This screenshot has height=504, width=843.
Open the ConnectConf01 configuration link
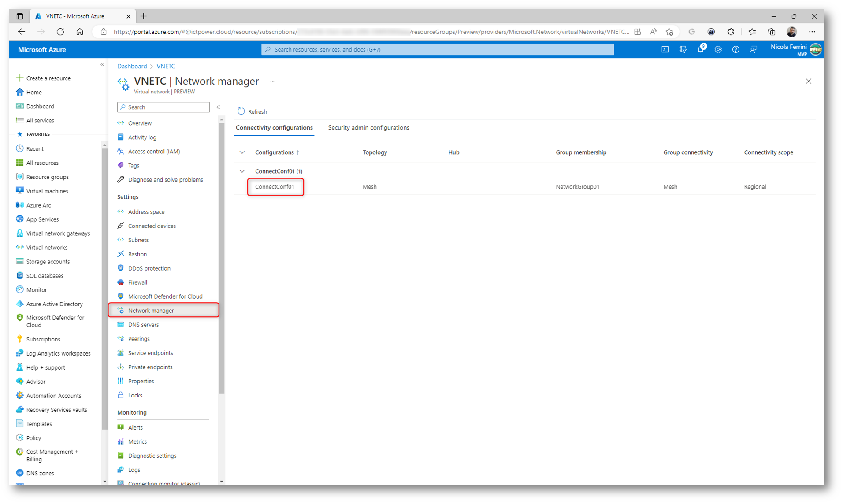click(275, 187)
